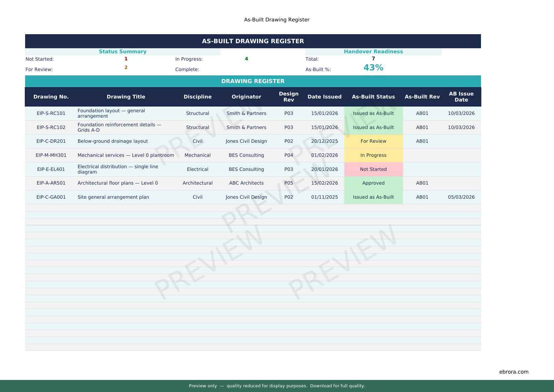The width and height of the screenshot is (554, 392).
Task: Select the Drawing No. column header
Action: click(51, 97)
